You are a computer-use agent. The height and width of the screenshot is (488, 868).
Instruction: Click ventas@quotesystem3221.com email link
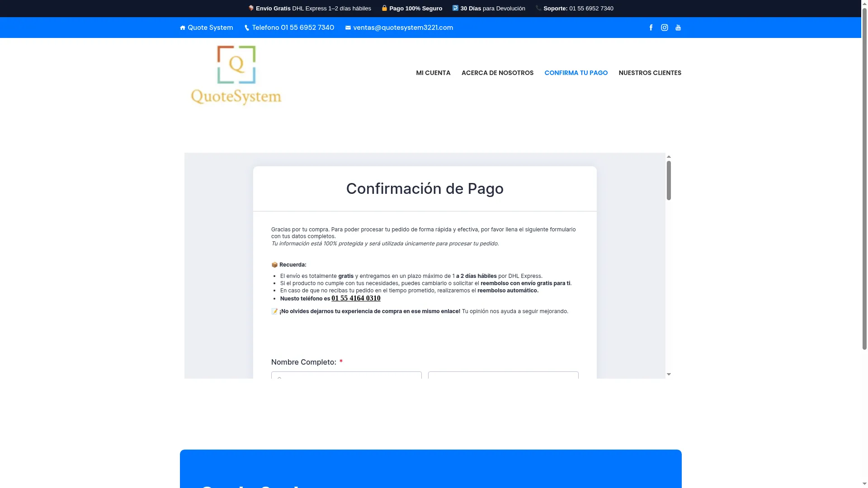pos(399,28)
